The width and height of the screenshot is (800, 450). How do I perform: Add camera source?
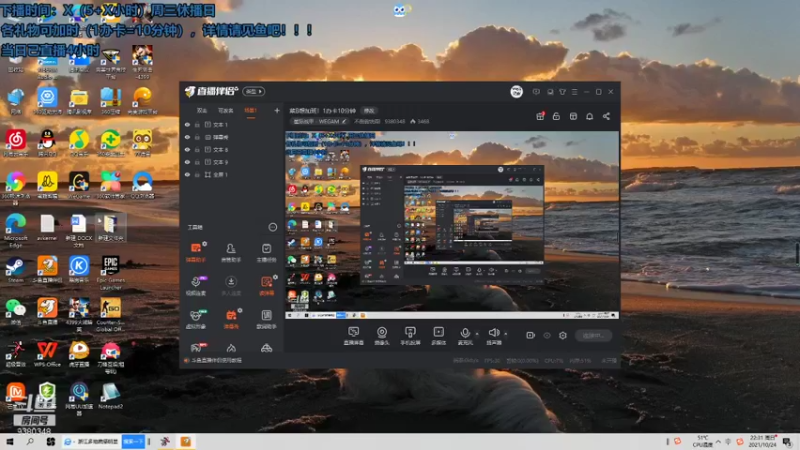(382, 336)
